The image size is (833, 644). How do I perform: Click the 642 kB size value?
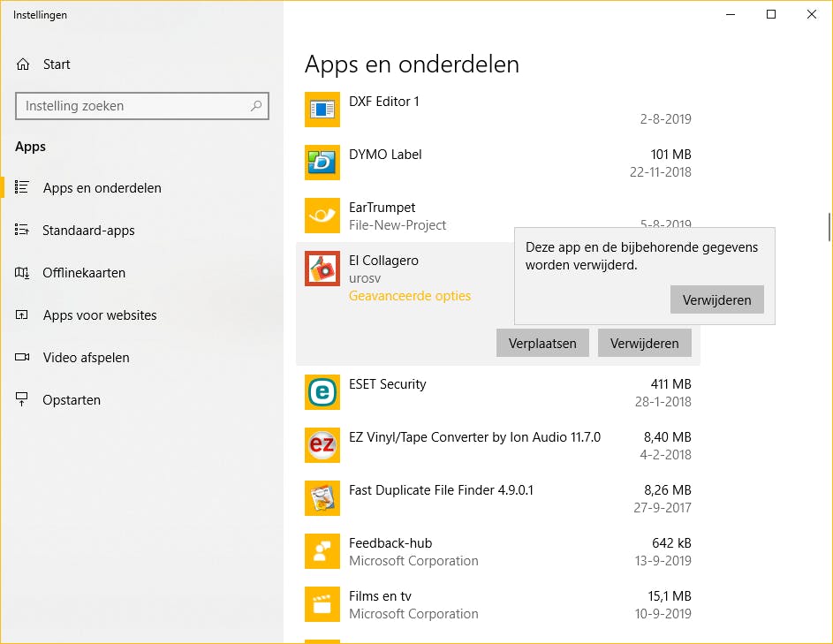point(671,543)
